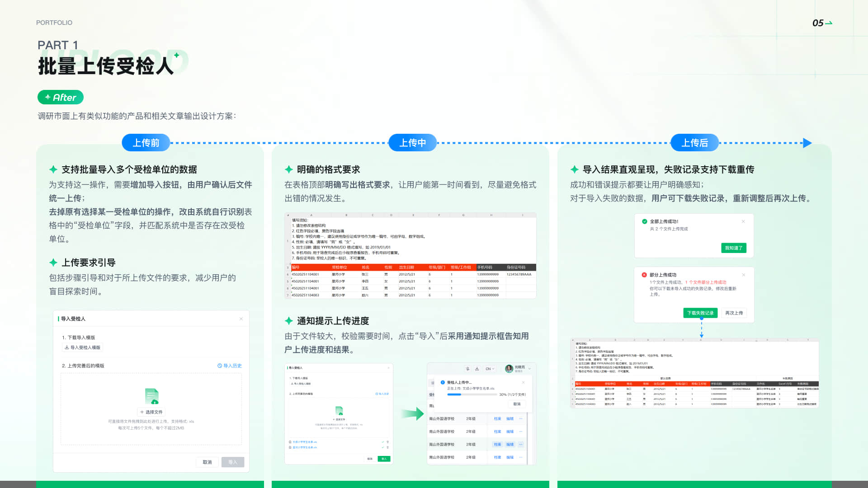
Task: Open the second listed .xls file link
Action: tap(305, 447)
